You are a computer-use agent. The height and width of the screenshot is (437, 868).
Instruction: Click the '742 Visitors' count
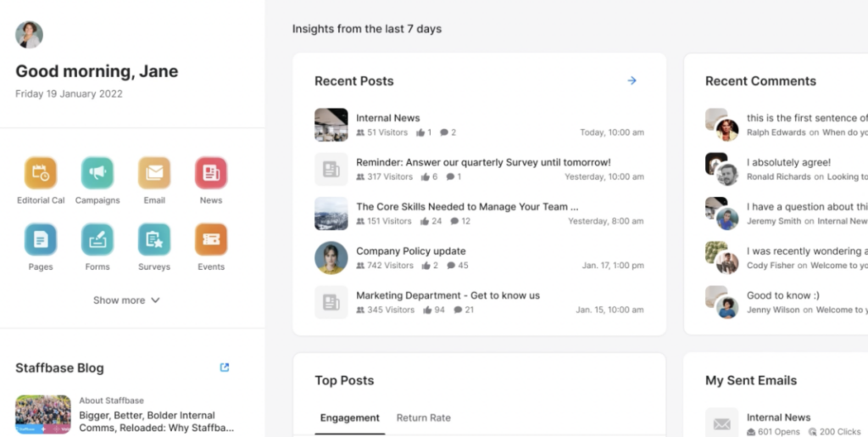[390, 266]
